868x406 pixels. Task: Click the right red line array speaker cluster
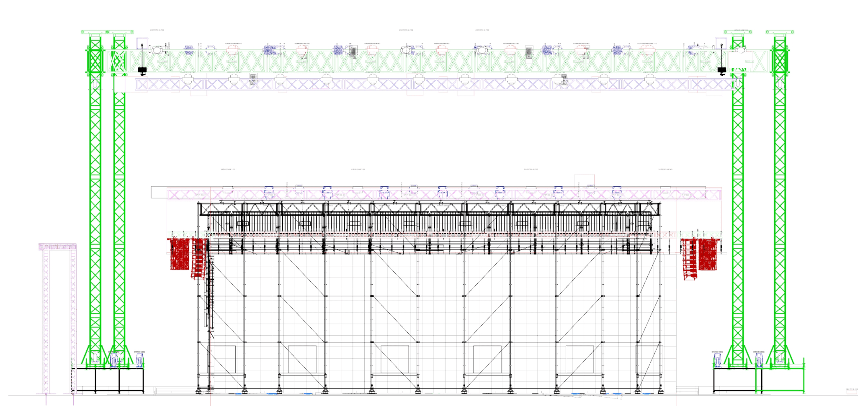coord(709,254)
